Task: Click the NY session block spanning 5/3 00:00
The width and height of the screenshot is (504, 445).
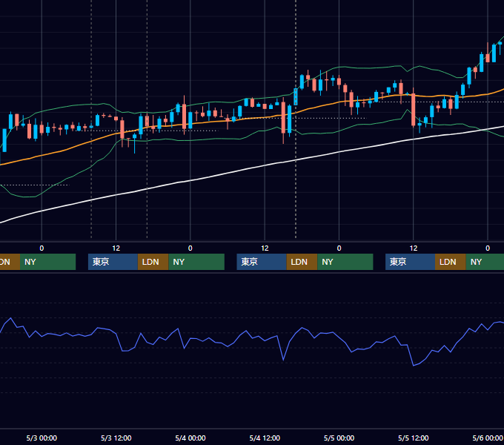Action: [47, 262]
